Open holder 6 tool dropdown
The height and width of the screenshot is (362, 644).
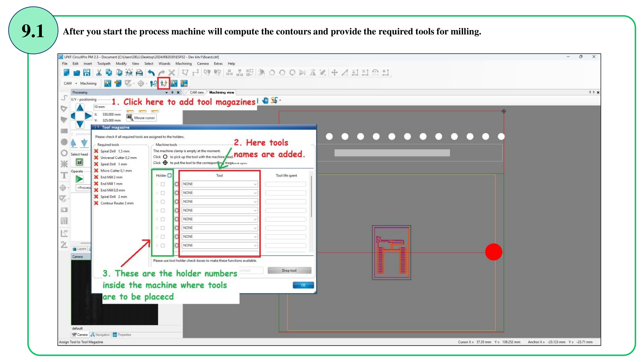tap(220, 227)
